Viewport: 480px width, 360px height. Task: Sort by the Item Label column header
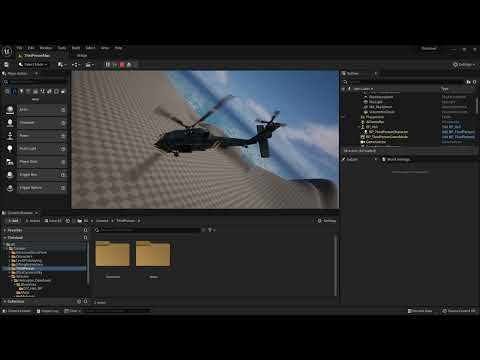363,89
